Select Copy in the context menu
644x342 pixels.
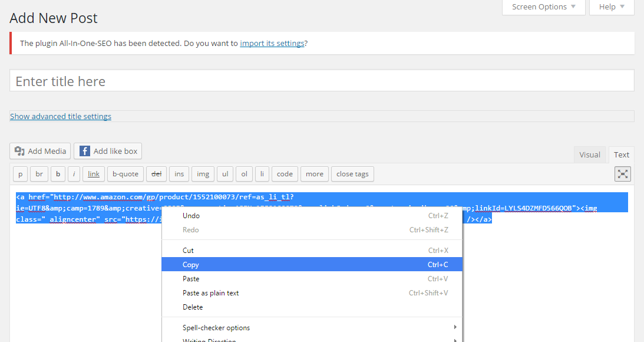312,264
